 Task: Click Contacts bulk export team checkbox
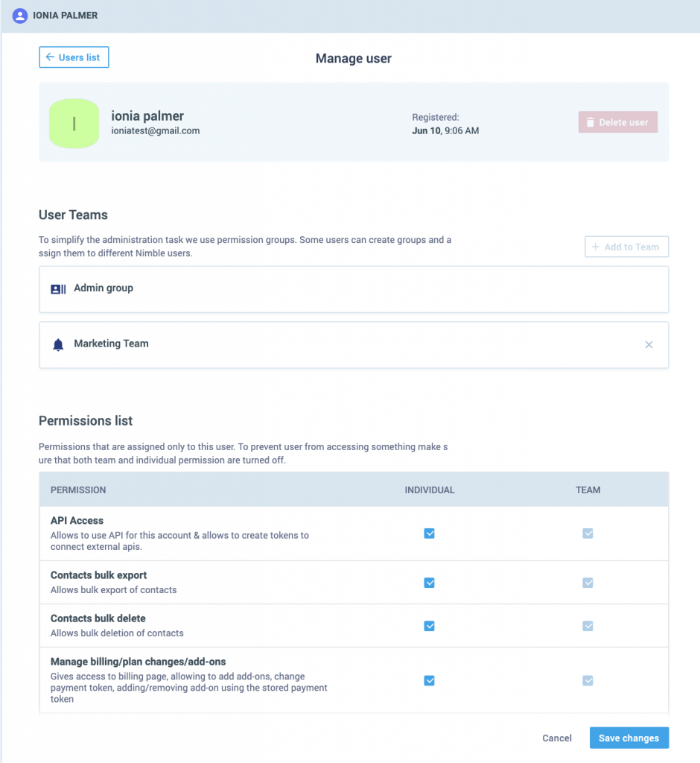[588, 583]
